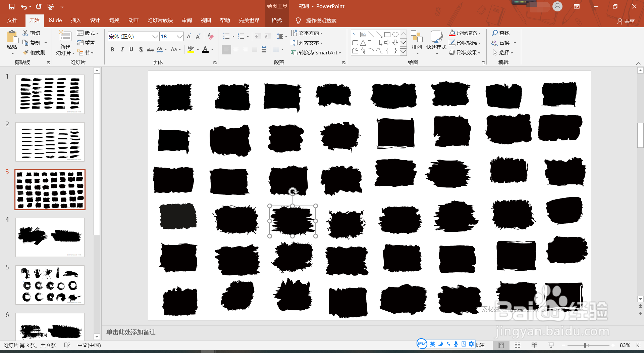The height and width of the screenshot is (353, 644).
Task: Toggle italic text formatting
Action: click(122, 50)
